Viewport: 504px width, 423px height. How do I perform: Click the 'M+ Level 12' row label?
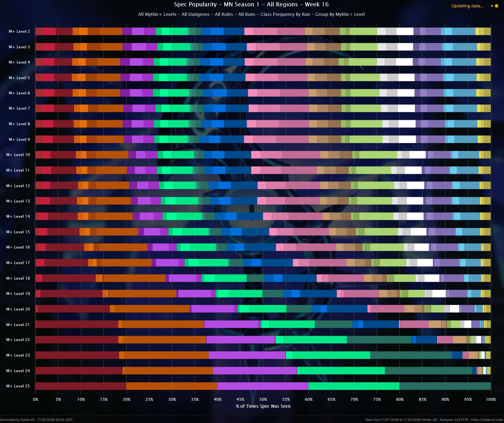point(18,186)
